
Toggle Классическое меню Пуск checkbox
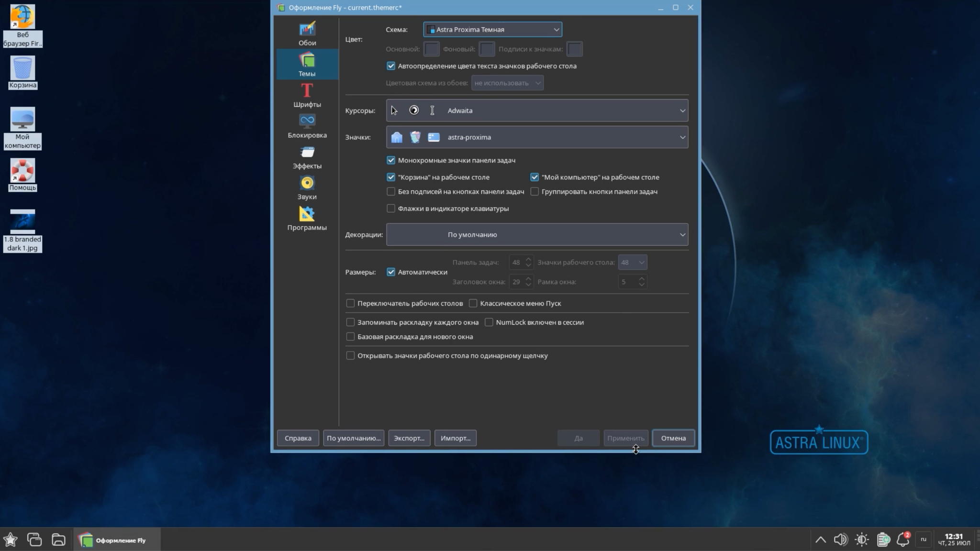(x=473, y=303)
